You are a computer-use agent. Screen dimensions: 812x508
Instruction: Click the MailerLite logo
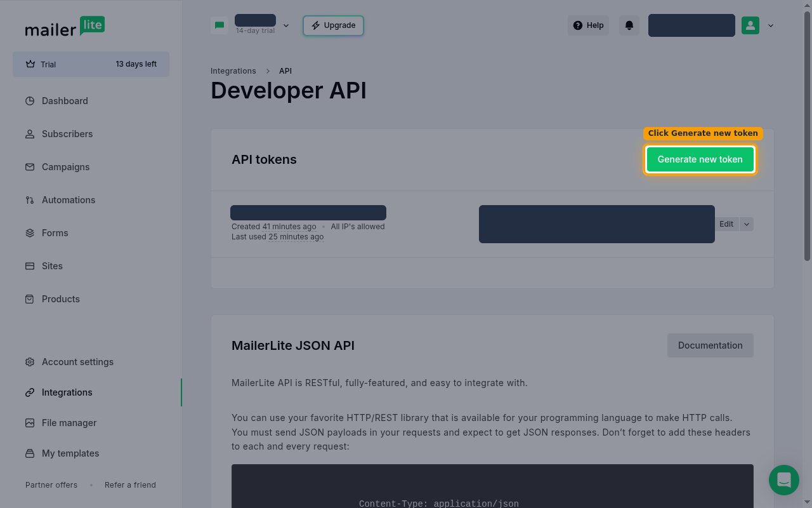(65, 27)
